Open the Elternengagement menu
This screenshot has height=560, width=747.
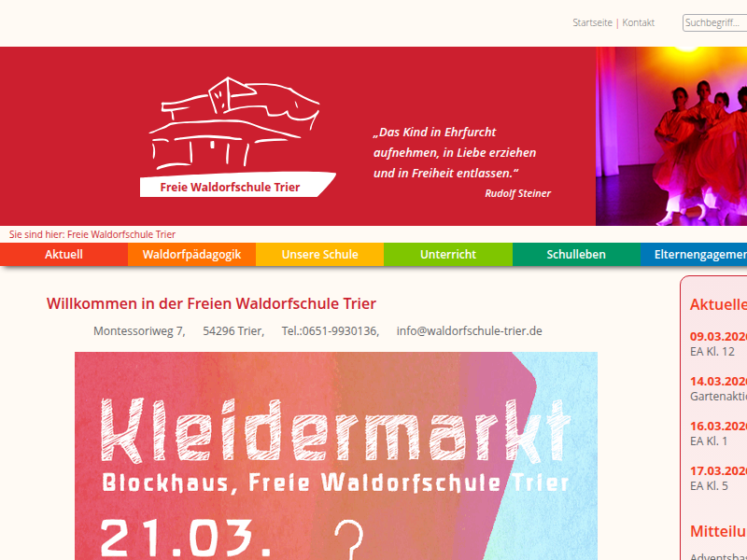click(694, 254)
